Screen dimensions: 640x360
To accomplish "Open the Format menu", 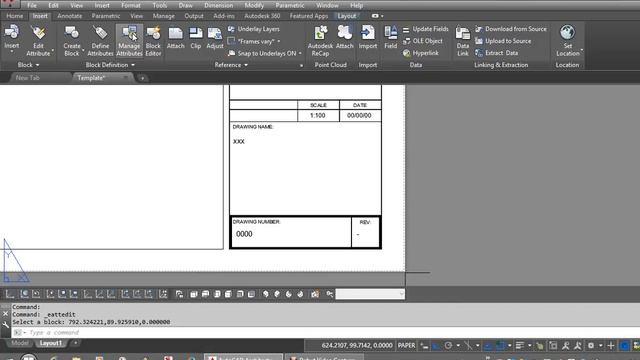I will [x=131, y=5].
